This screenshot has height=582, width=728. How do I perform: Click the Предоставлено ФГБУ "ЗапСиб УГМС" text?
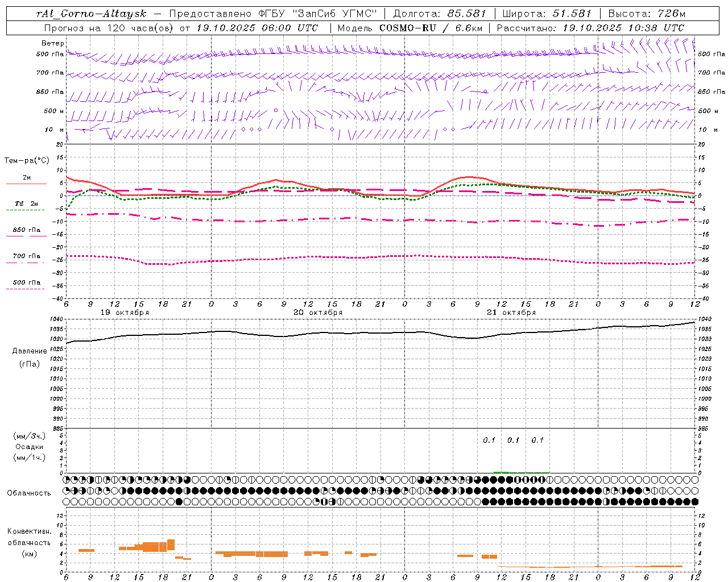click(x=273, y=14)
